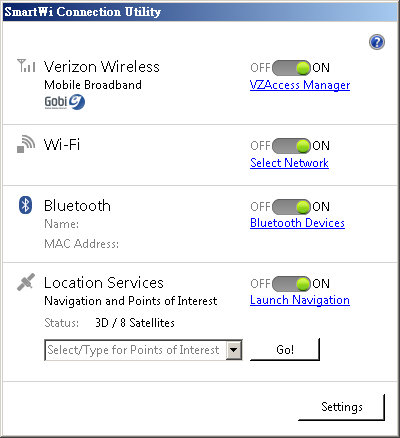Click the Wi-Fi signal waves icon
The height and width of the screenshot is (438, 400).
coord(26,144)
